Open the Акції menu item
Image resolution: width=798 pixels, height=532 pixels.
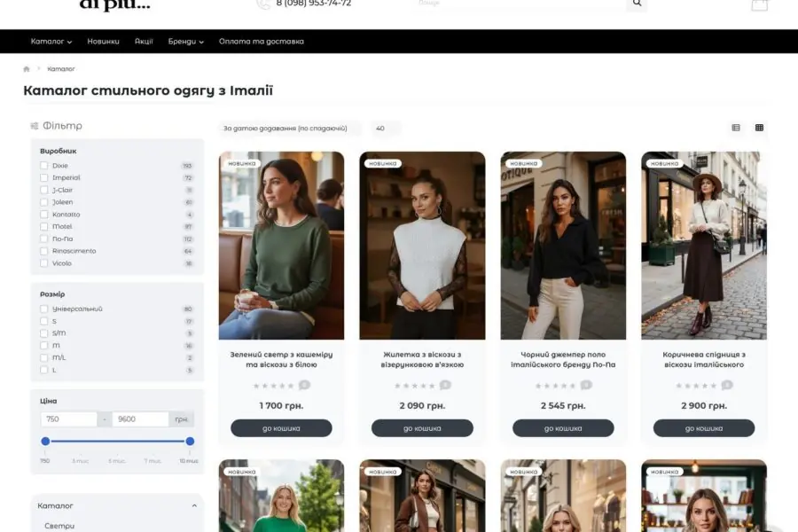144,42
